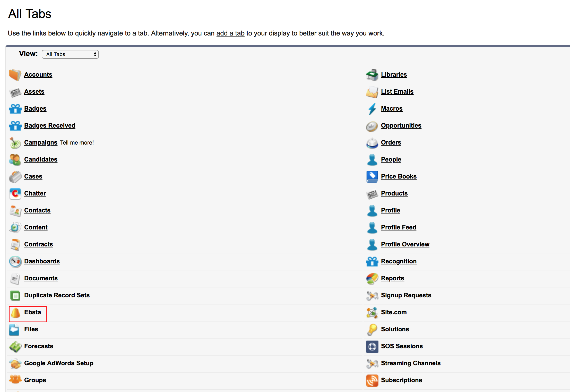
Task: Open the Profile Overview link
Action: [x=405, y=244]
